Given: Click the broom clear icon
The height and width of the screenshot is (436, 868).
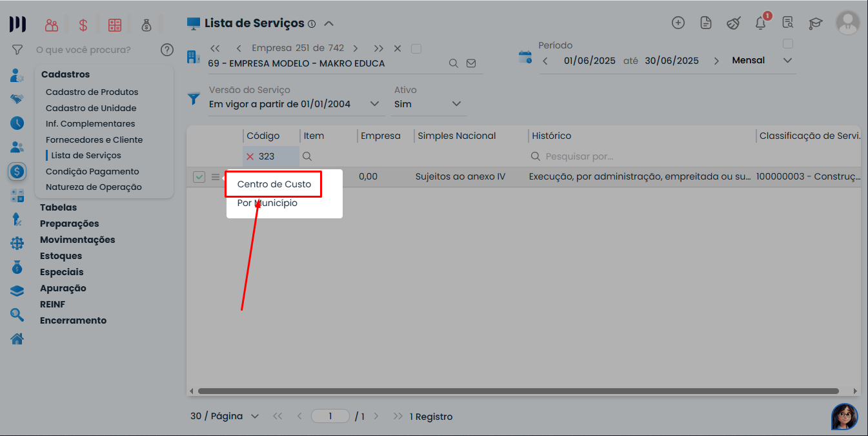Looking at the screenshot, I should (734, 23).
